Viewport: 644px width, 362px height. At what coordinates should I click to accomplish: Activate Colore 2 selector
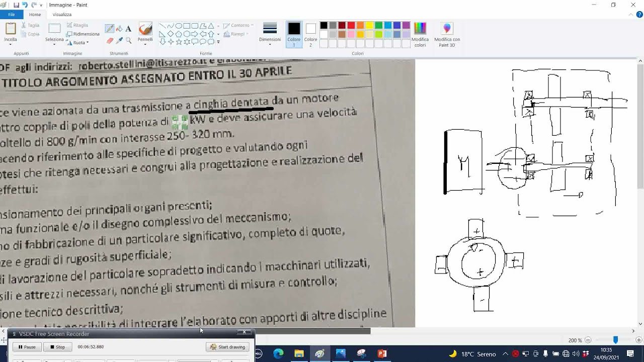click(310, 35)
